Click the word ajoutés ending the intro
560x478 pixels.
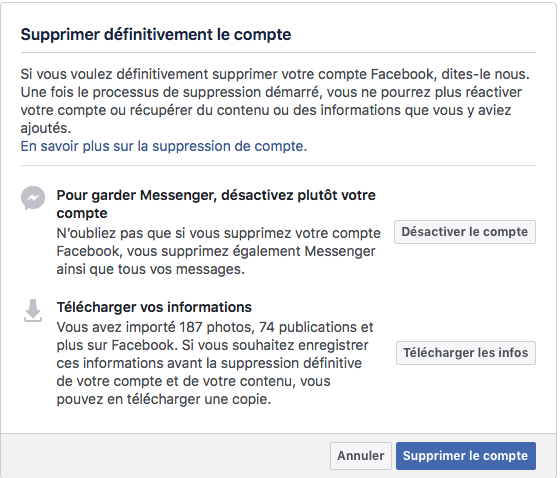pos(46,128)
